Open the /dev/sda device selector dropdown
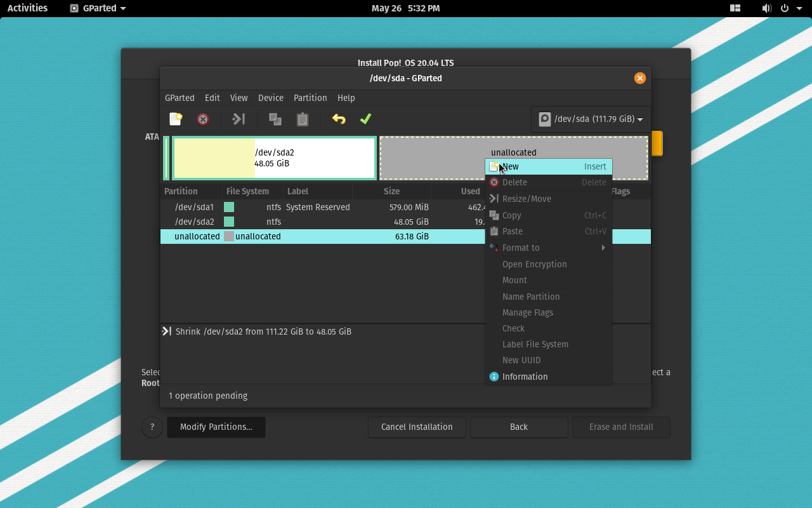Image resolution: width=812 pixels, height=508 pixels. tap(591, 119)
